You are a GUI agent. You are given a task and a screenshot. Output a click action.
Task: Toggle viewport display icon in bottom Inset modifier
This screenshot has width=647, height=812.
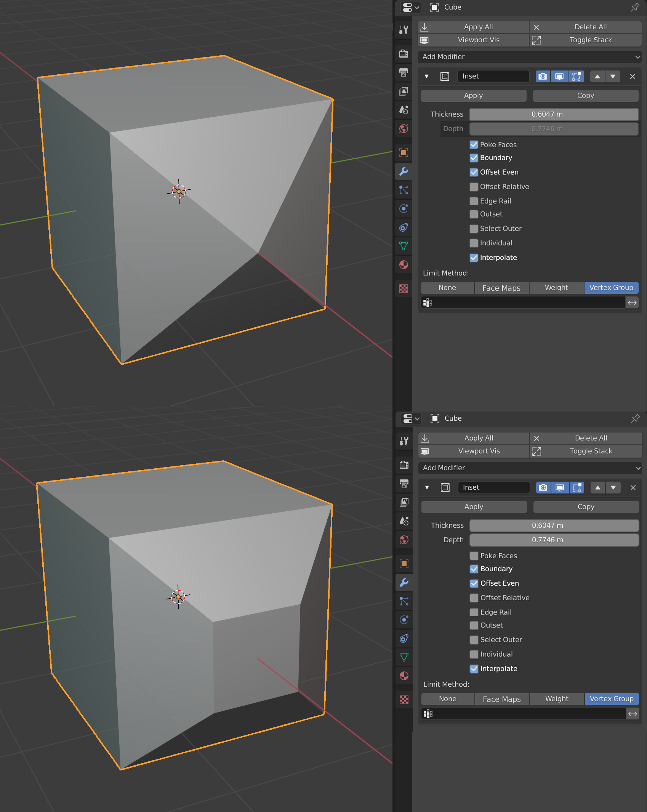560,487
